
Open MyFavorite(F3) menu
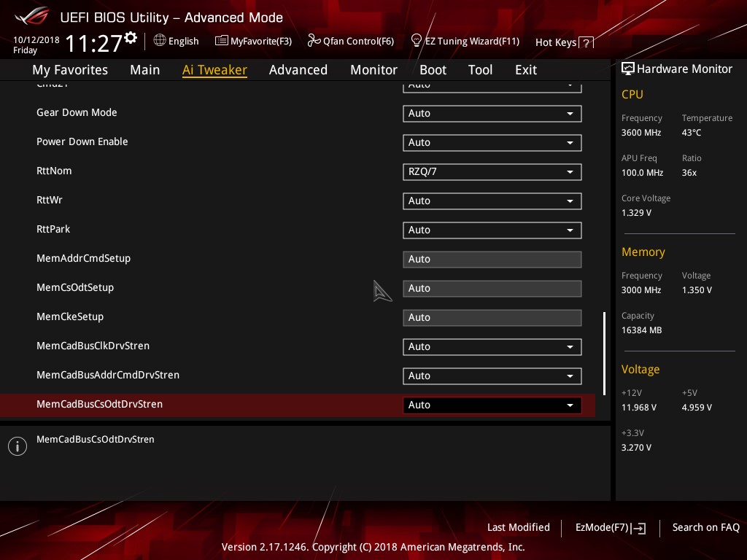[x=253, y=41]
